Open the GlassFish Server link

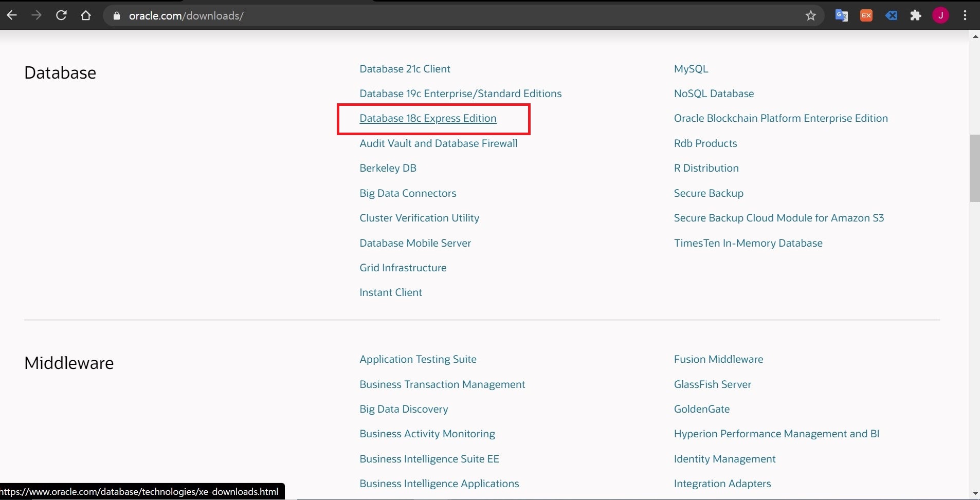713,384
